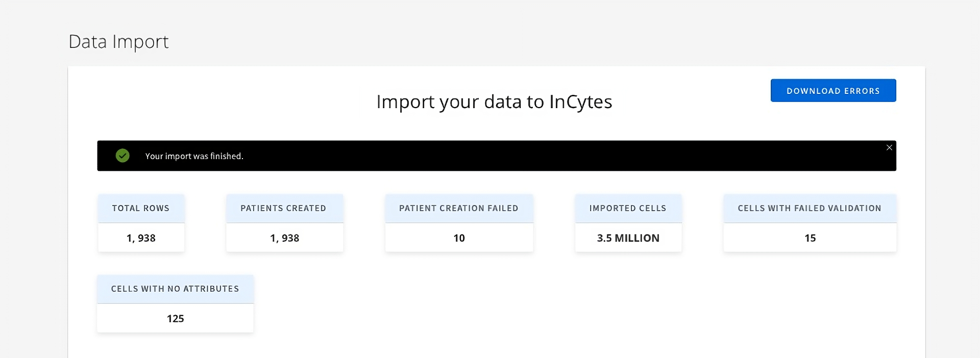Screen dimensions: 980x358
Task: Click the Import your data to InCytes heading
Action: pos(494,101)
